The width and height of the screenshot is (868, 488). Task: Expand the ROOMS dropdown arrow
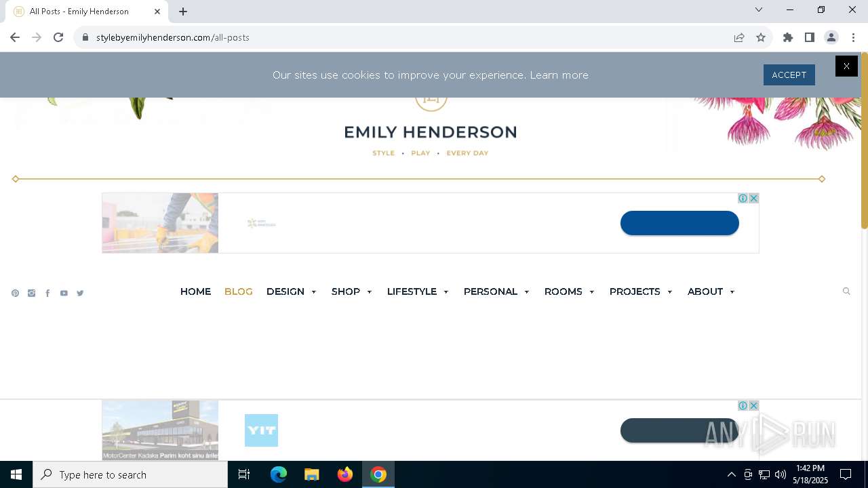(592, 292)
